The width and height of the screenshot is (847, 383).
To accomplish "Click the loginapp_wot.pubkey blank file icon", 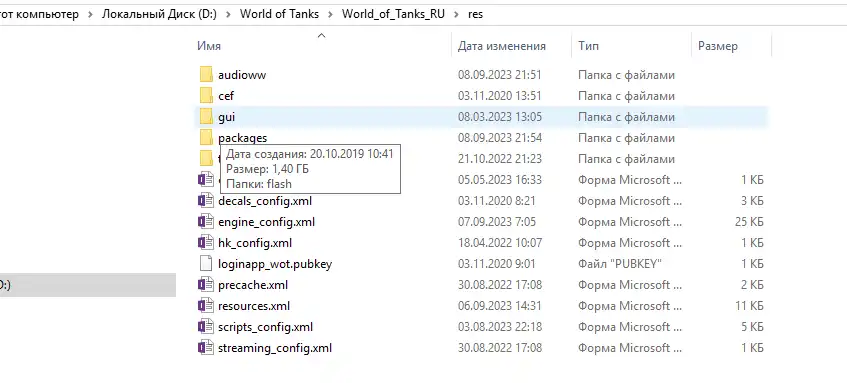I will pyautogui.click(x=206, y=264).
